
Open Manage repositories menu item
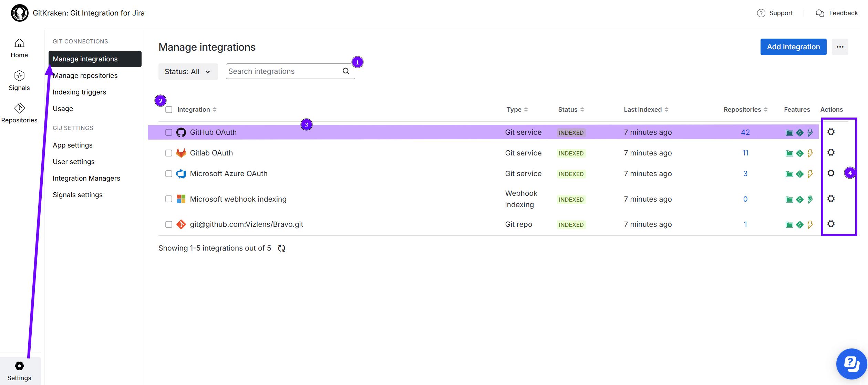point(85,75)
